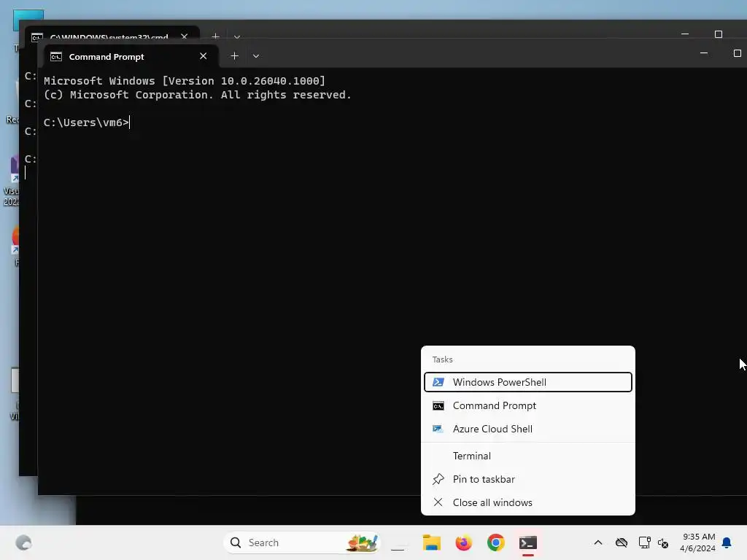Open notifications bell icon
This screenshot has height=560, width=747.
click(x=727, y=542)
